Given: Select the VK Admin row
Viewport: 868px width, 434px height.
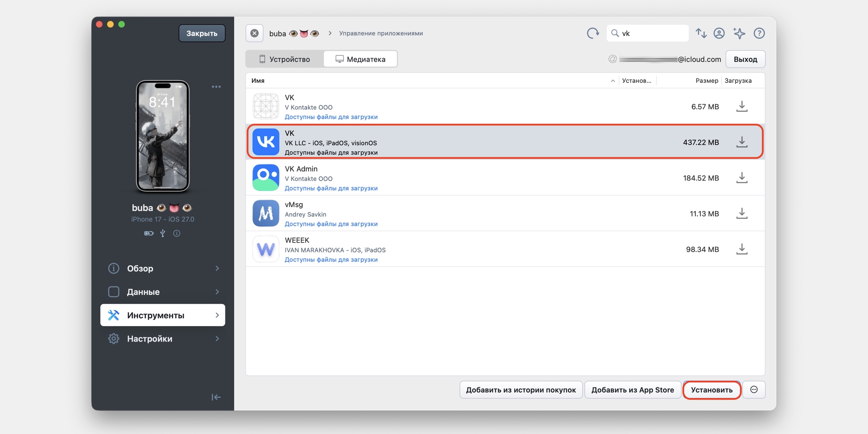Looking at the screenshot, I should (x=505, y=178).
